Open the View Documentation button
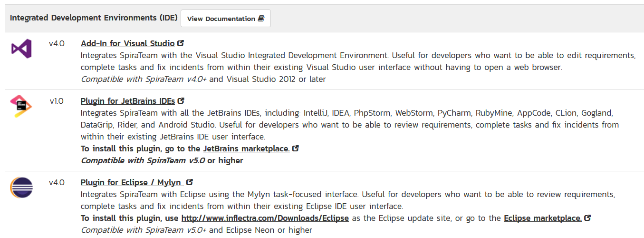This screenshot has height=238, width=644. (225, 19)
